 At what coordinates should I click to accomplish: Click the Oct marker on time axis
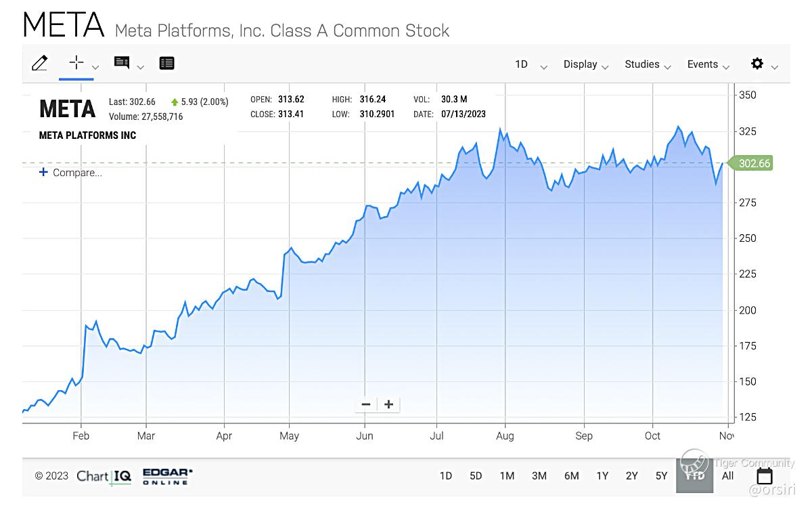pyautogui.click(x=652, y=436)
